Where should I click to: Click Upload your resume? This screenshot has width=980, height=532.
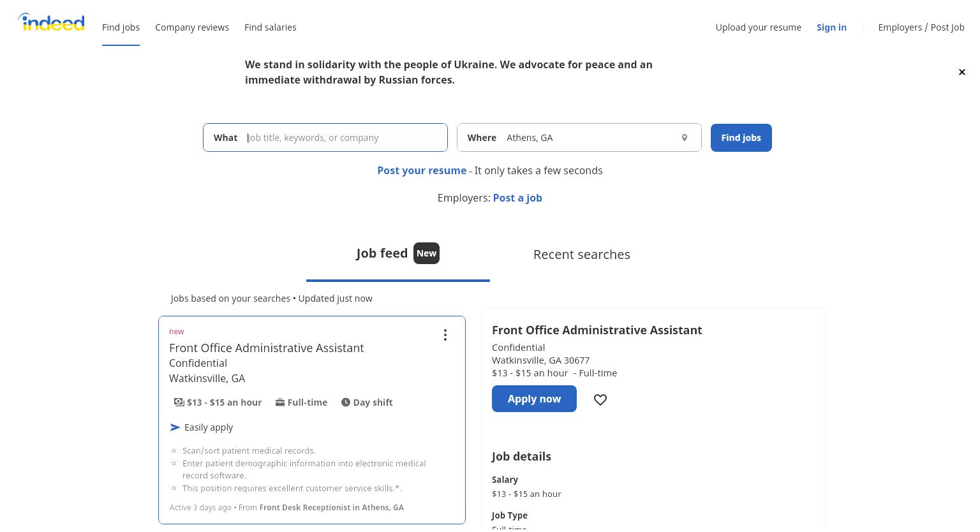click(759, 27)
